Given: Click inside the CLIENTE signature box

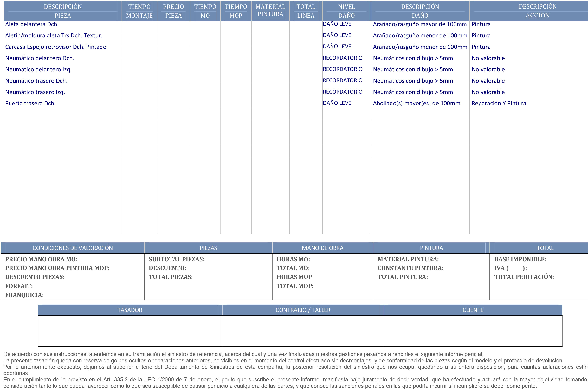Looking at the screenshot, I should pos(473,331).
